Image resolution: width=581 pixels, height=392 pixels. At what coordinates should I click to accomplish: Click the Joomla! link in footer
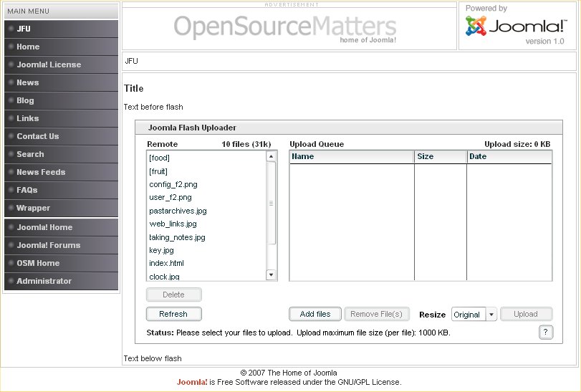tap(192, 382)
